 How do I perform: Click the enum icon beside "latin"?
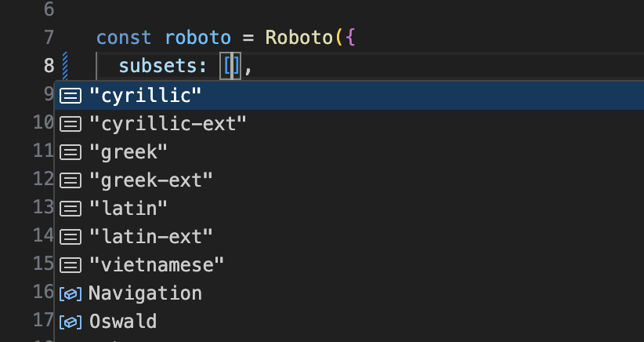click(71, 209)
